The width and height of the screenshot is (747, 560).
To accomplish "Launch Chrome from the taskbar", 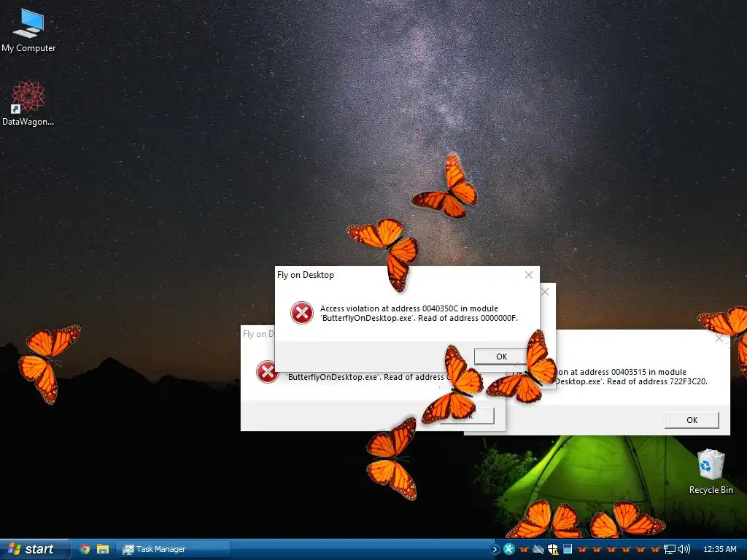I will coord(85,549).
